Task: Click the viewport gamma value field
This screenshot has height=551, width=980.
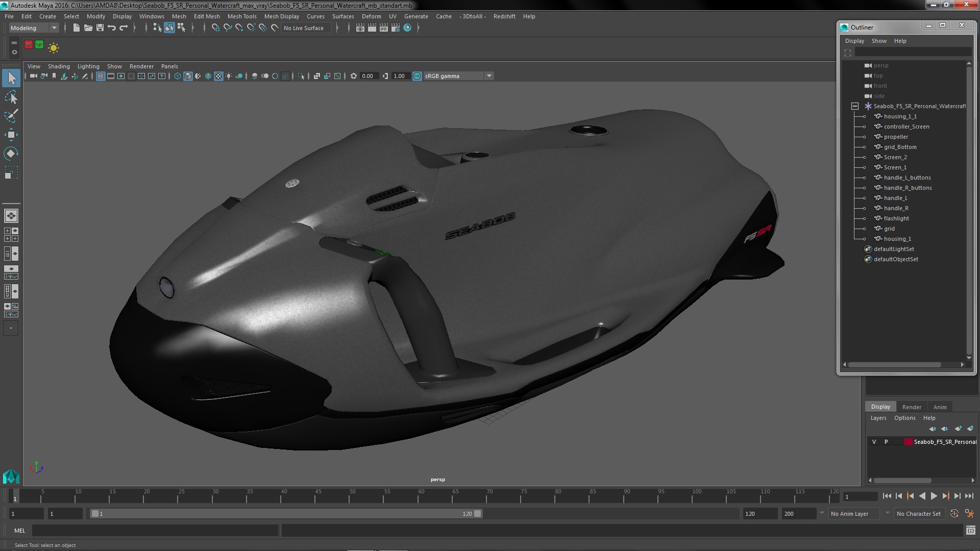Action: point(401,76)
